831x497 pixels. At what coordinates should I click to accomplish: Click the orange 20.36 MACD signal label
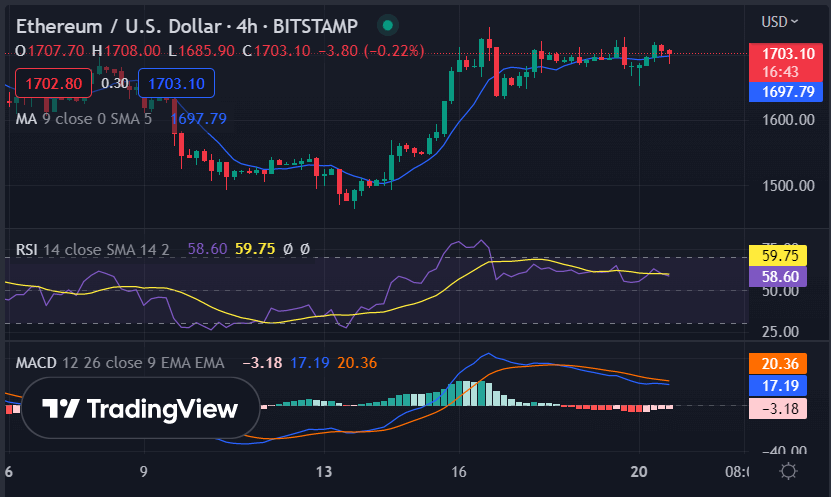[x=778, y=364]
